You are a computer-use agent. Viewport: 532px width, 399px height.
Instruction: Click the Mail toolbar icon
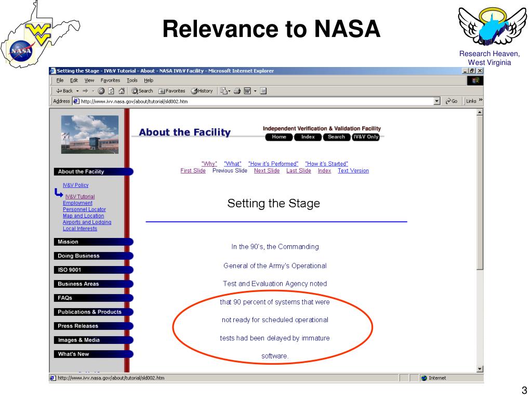click(224, 91)
